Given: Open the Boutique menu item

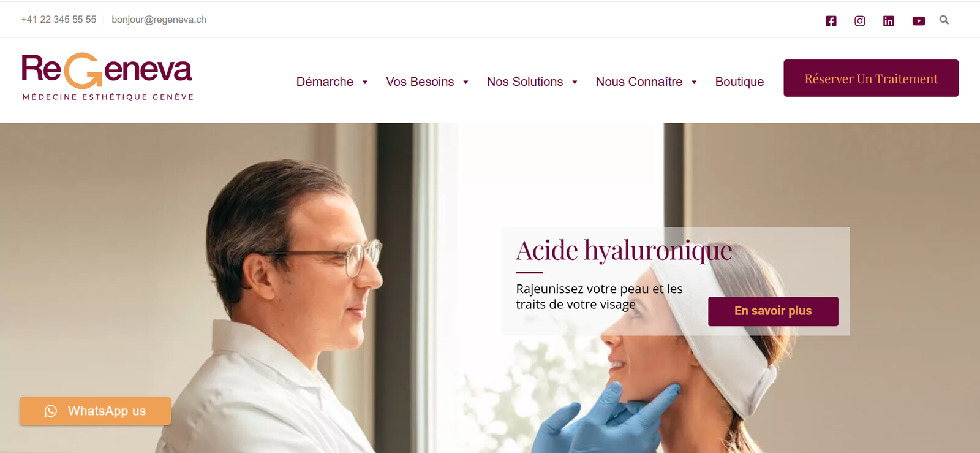Looking at the screenshot, I should (739, 82).
